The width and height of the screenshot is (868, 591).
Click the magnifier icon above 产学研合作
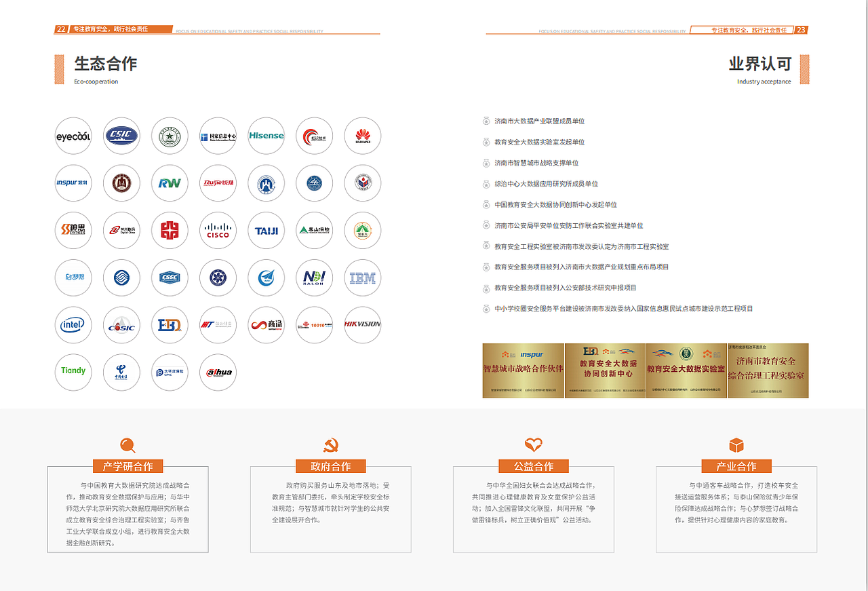127,445
